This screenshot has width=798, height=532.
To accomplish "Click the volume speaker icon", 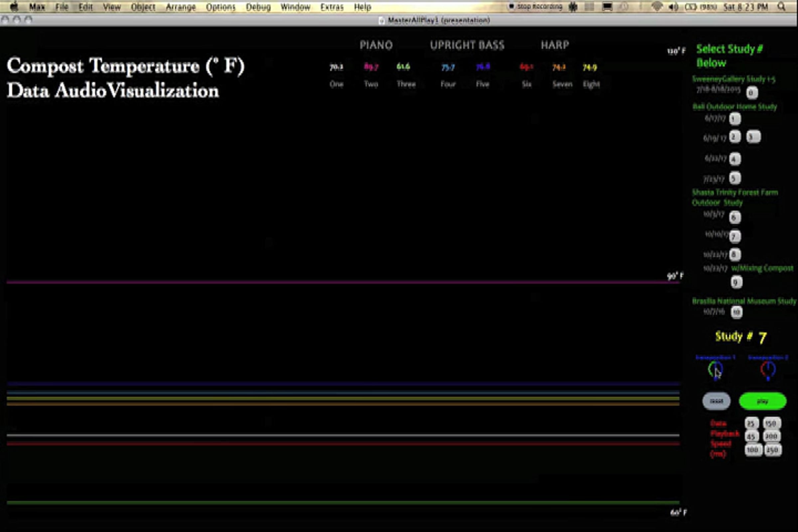I will point(672,7).
